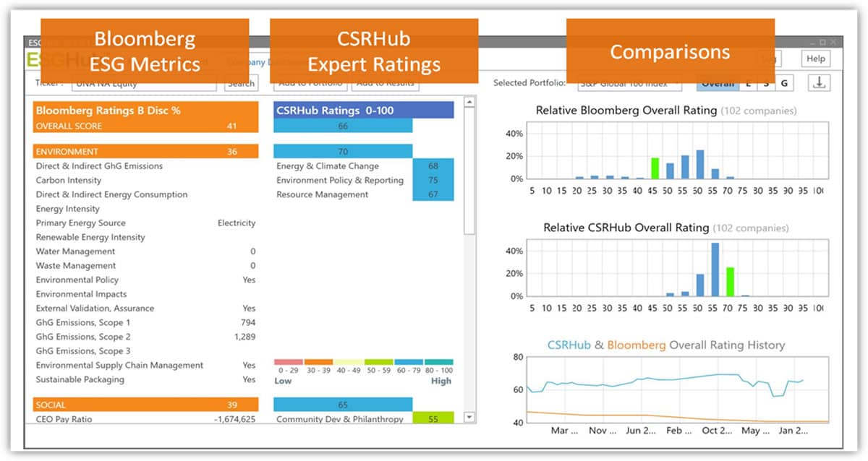Viewport: 868px width, 461px height.
Task: Click the 1,289 Scope 2 emissions value
Action: click(244, 337)
